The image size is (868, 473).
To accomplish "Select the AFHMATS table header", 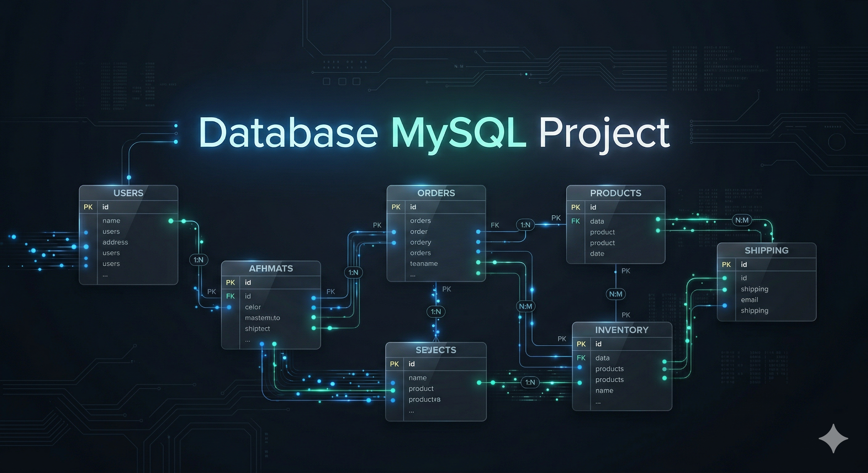I will (271, 268).
